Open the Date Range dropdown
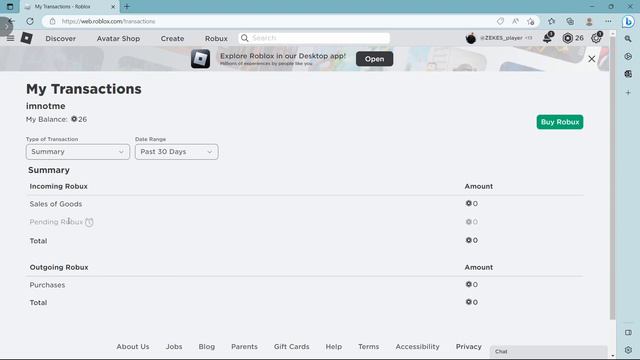 coord(176,152)
